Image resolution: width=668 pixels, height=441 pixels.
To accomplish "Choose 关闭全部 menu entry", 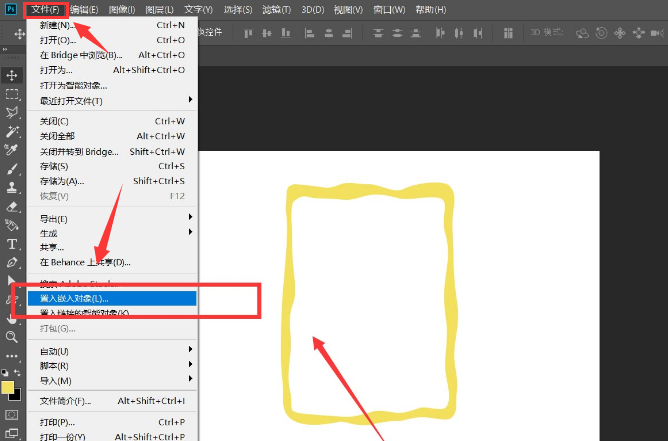I will 112,136.
